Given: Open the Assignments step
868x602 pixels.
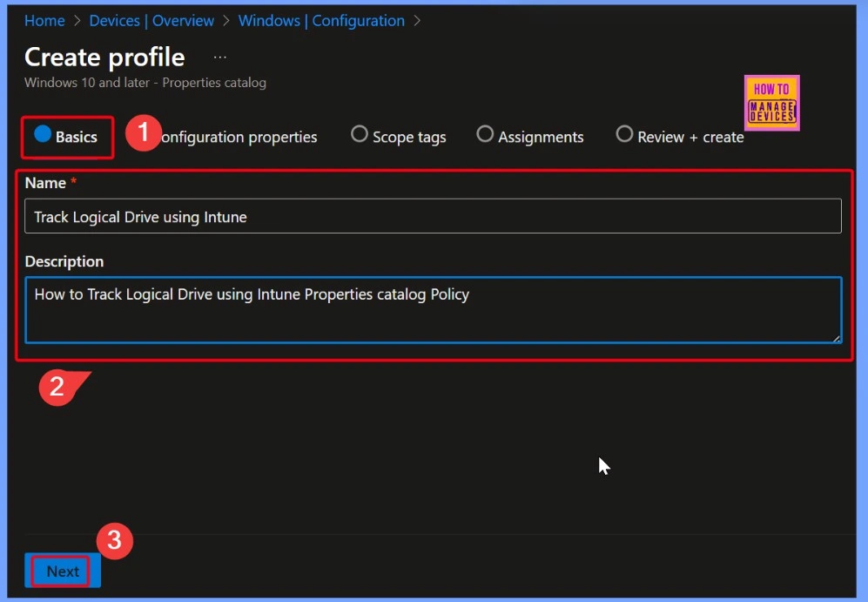Looking at the screenshot, I should pyautogui.click(x=530, y=136).
